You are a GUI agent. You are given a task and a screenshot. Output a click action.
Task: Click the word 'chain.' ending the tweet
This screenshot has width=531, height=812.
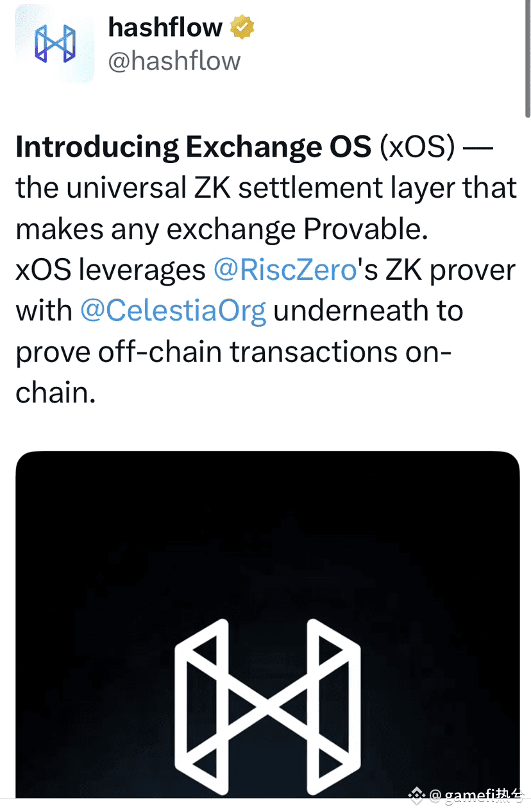tap(56, 392)
